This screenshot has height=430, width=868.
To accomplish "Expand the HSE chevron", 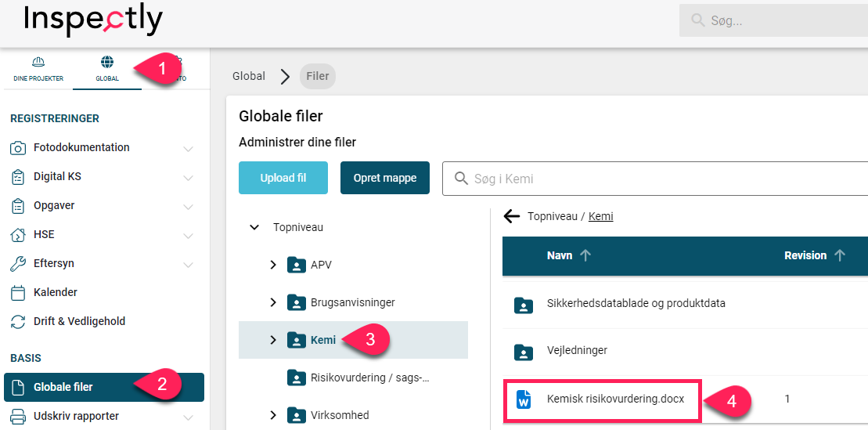I will coord(188,236).
